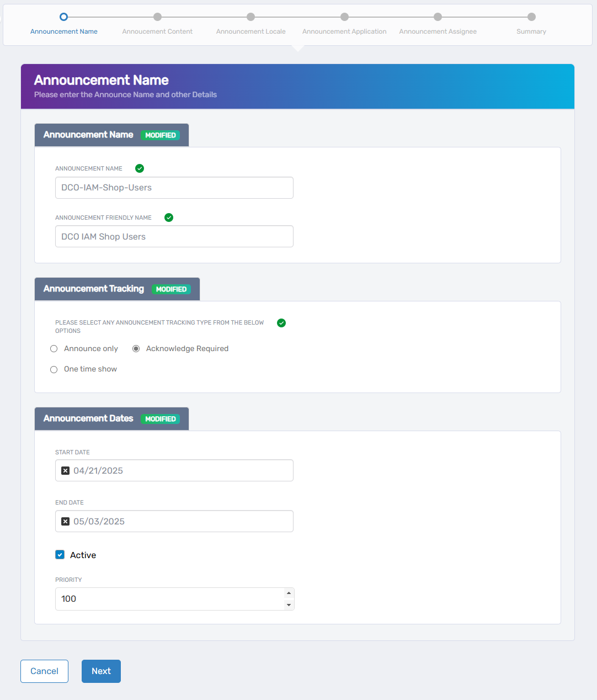The height and width of the screenshot is (700, 597).
Task: Go to the Announcement Content step
Action: click(x=157, y=17)
